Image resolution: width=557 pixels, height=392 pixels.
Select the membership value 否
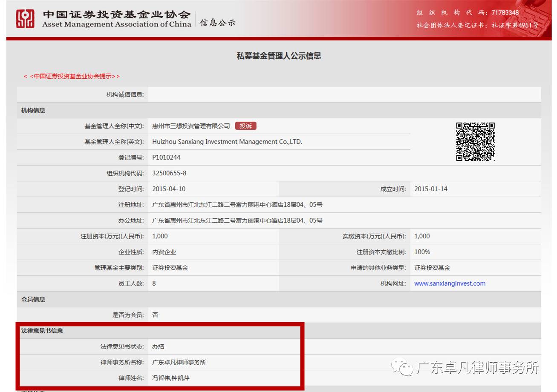(x=155, y=315)
